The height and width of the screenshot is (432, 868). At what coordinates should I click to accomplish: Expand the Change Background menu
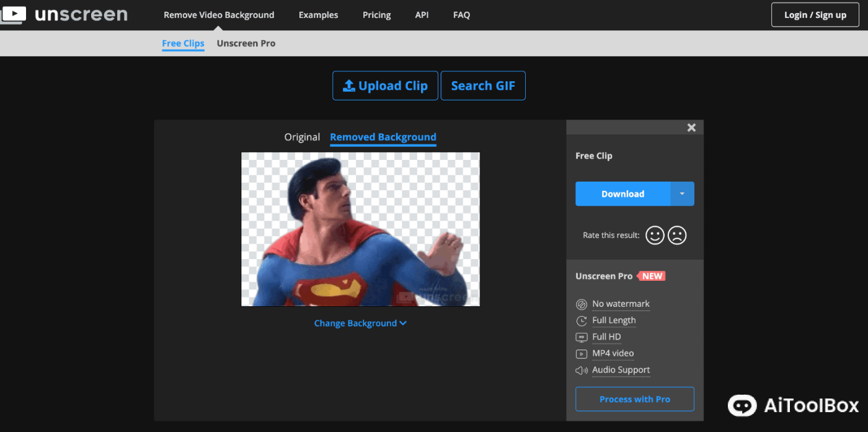tap(360, 324)
